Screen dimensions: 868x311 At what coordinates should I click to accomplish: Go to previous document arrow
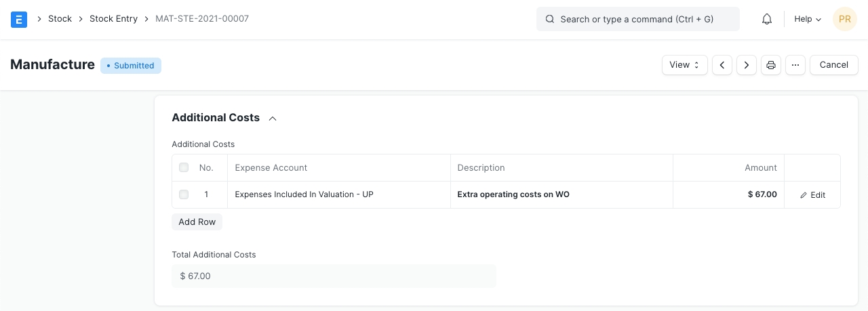[x=722, y=65]
